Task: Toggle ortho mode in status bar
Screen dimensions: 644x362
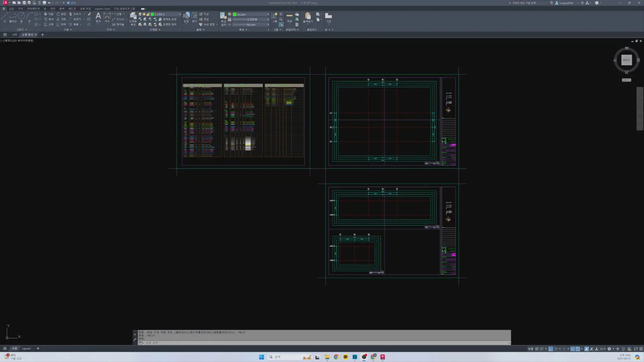Action: tap(551, 349)
